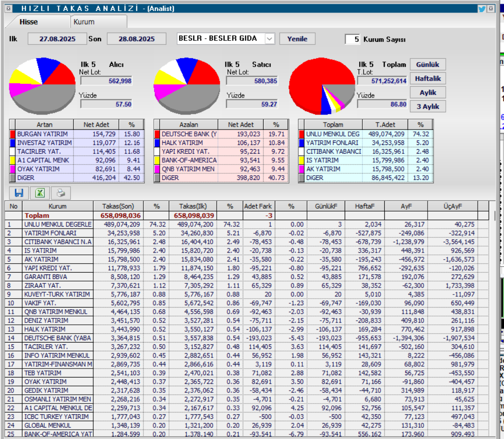Open the stock selection dropdown arrow
Viewport: 504px width, 439px height.
[269, 39]
